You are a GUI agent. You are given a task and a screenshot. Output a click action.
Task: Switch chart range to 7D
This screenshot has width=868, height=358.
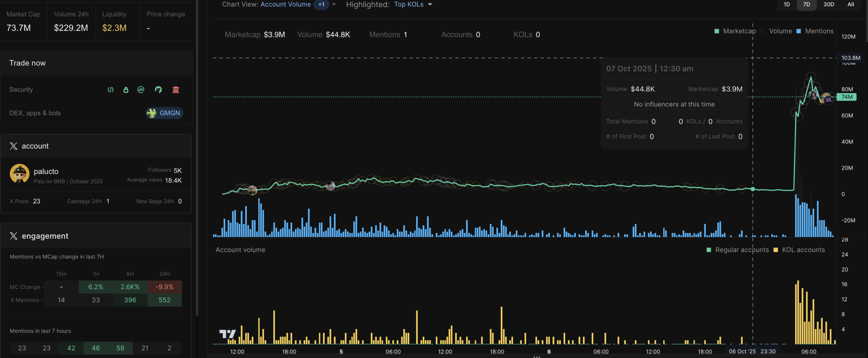807,4
